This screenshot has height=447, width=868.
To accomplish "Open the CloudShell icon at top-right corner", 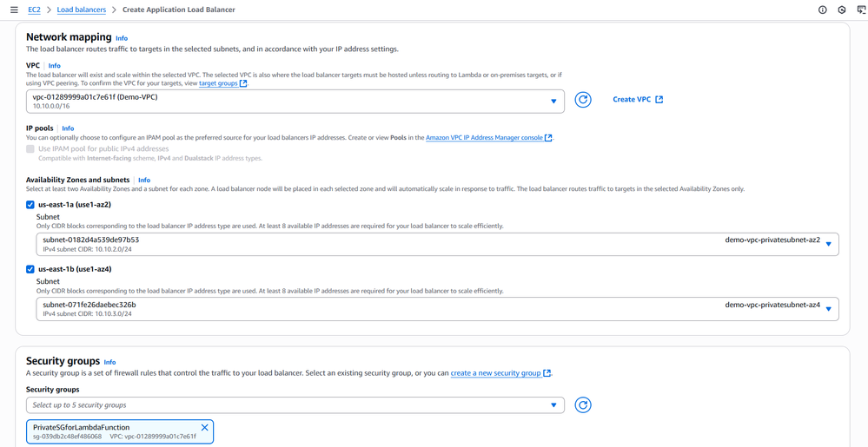I will click(861, 10).
